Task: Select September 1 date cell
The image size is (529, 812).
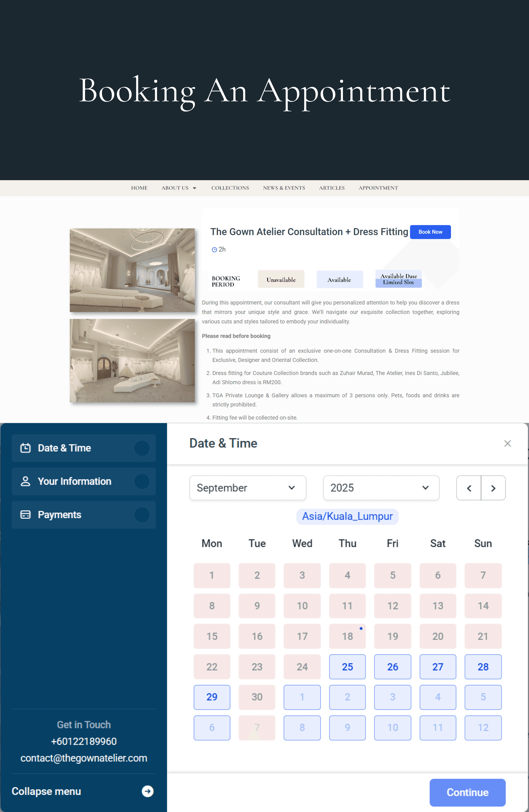Action: click(x=212, y=575)
